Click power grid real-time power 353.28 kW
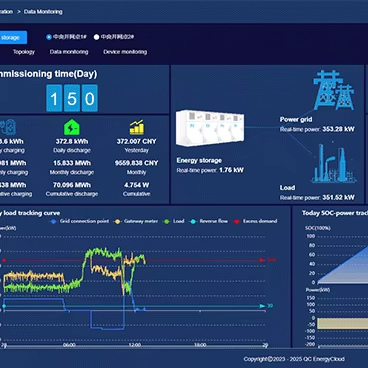 point(338,129)
